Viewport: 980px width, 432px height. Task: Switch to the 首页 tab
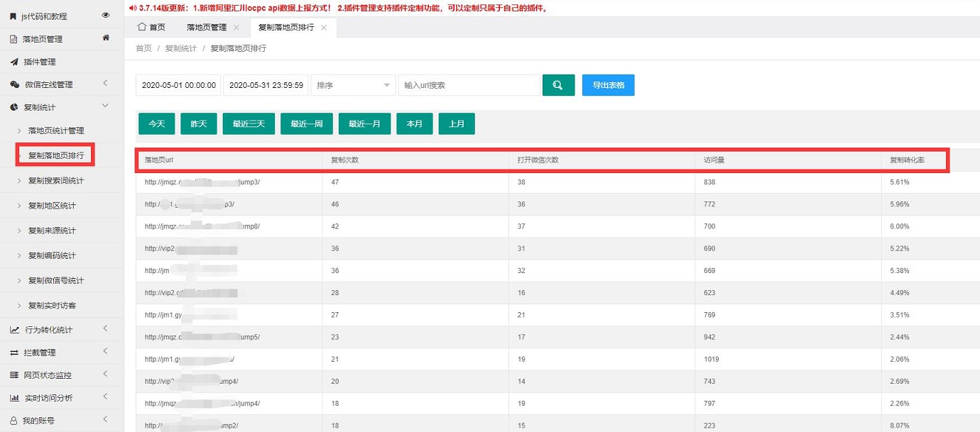[x=151, y=28]
